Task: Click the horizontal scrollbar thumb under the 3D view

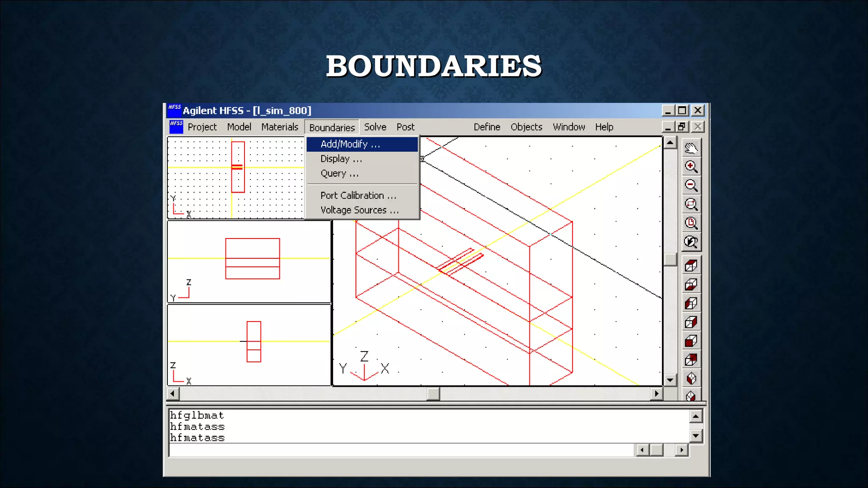Action: click(433, 394)
